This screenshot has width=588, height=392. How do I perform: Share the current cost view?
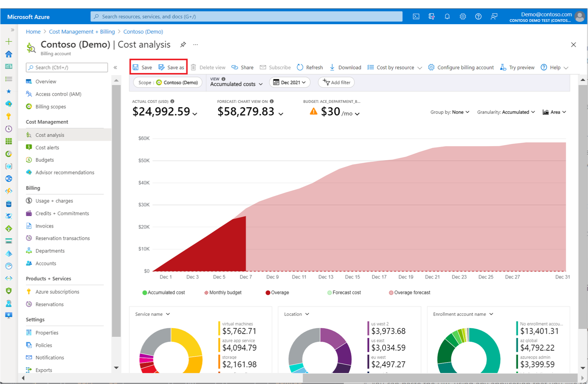pos(242,67)
